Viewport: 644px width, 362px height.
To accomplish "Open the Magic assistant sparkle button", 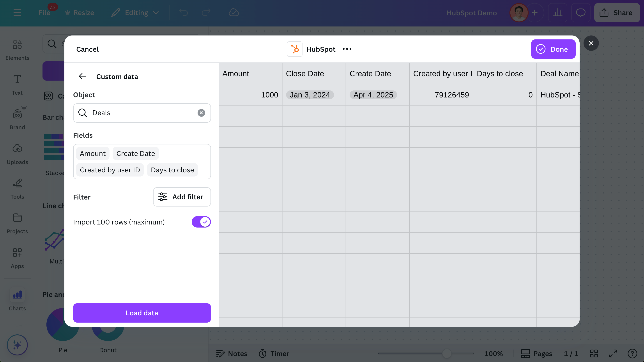I will pos(17,345).
